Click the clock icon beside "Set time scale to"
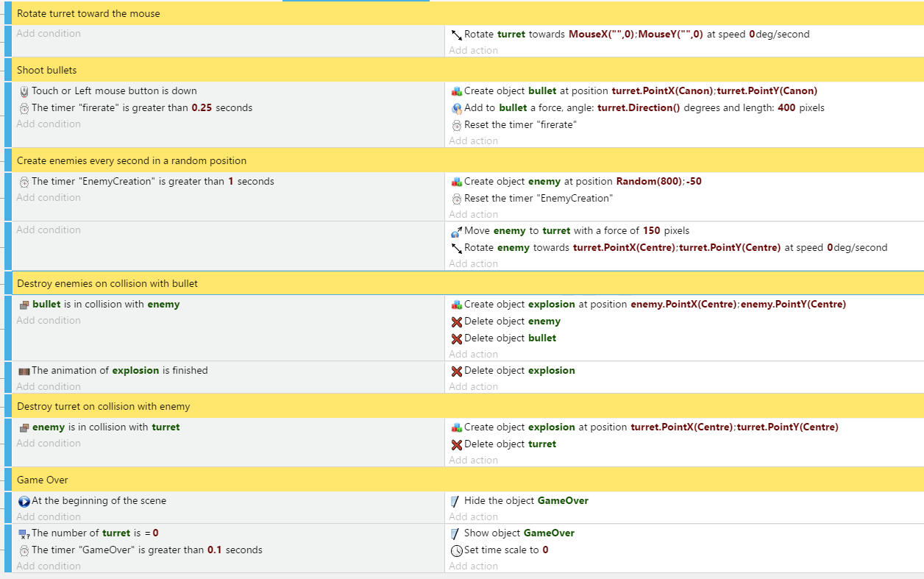924x579 pixels. pyautogui.click(x=457, y=550)
